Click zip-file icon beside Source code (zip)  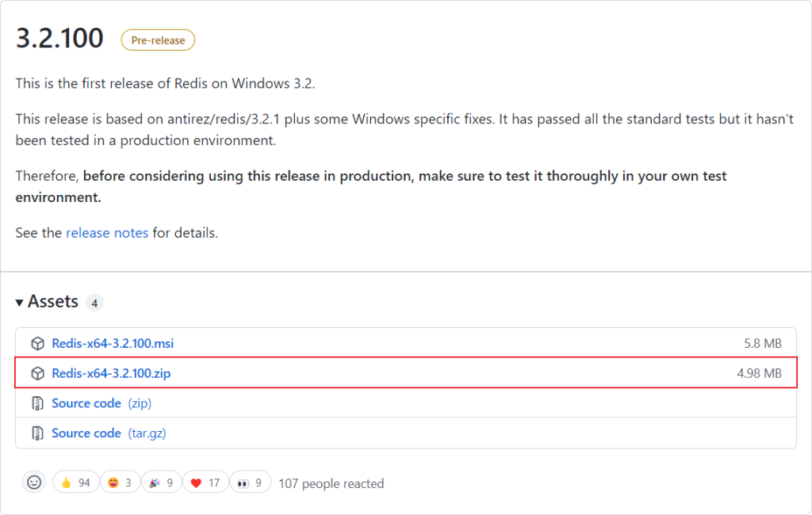click(x=37, y=403)
